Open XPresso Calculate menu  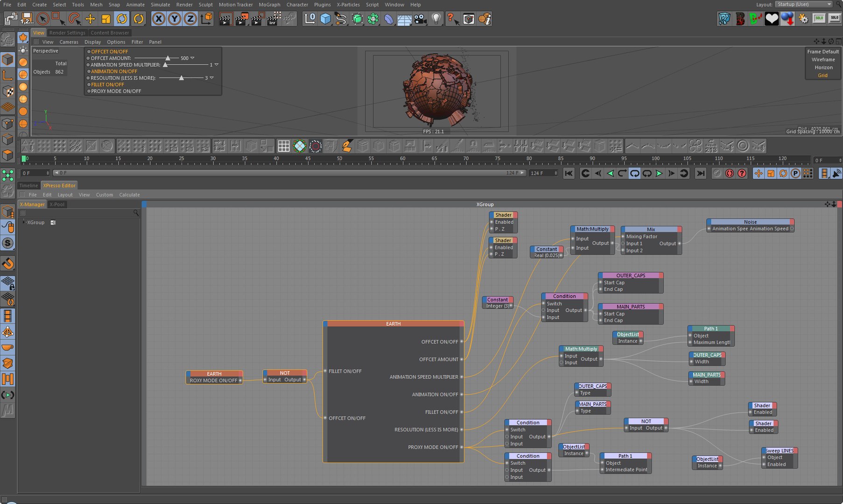129,195
